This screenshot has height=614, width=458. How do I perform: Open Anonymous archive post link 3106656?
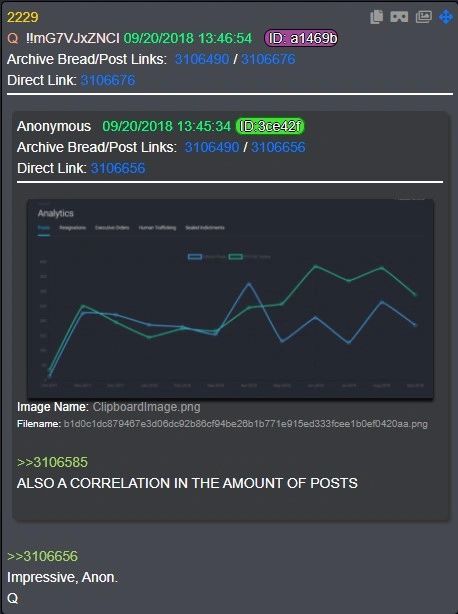278,147
